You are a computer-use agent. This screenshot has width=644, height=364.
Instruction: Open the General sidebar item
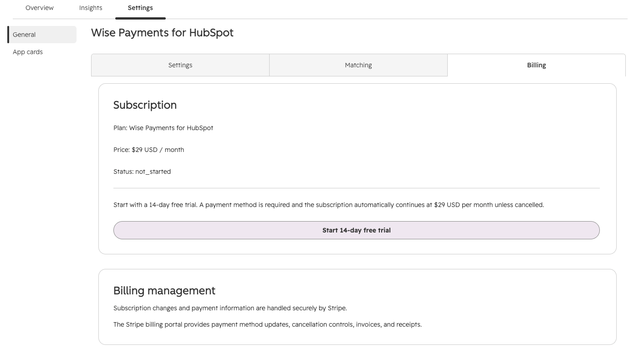click(42, 35)
